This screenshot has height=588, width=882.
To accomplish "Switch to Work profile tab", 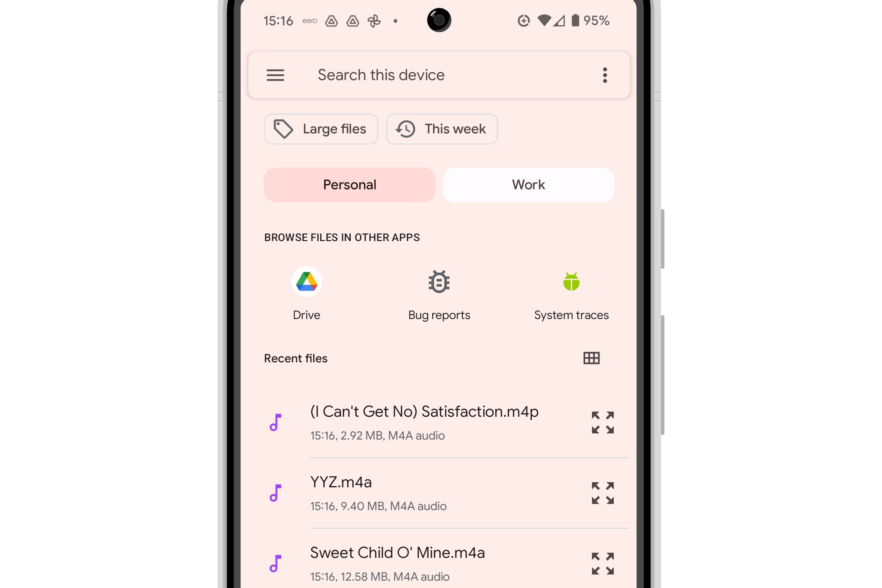I will point(528,184).
